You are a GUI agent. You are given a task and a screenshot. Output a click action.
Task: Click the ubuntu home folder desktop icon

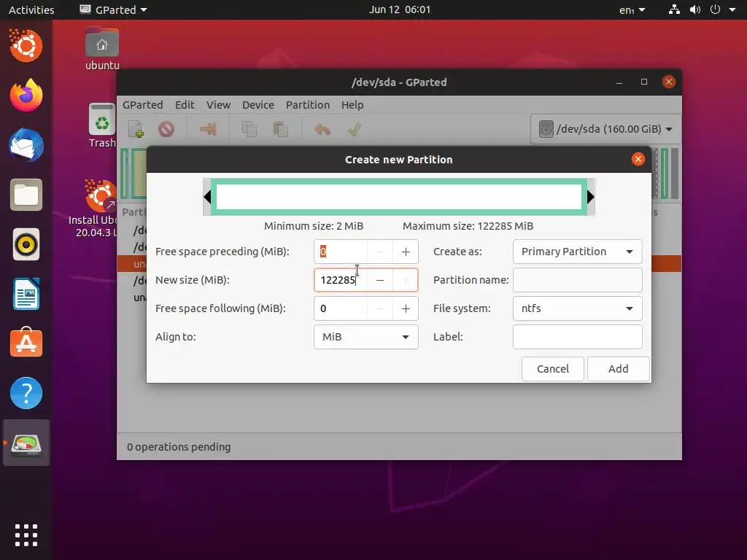pyautogui.click(x=102, y=50)
